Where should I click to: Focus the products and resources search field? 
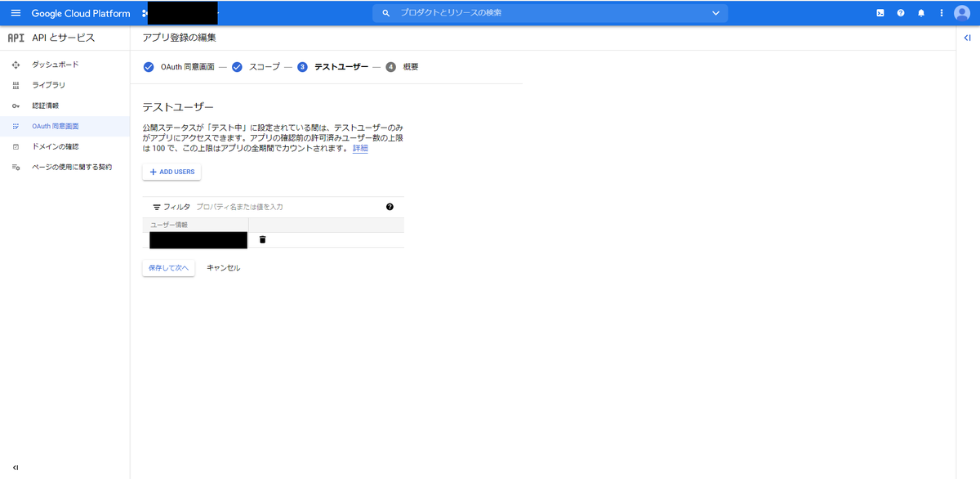(551, 13)
